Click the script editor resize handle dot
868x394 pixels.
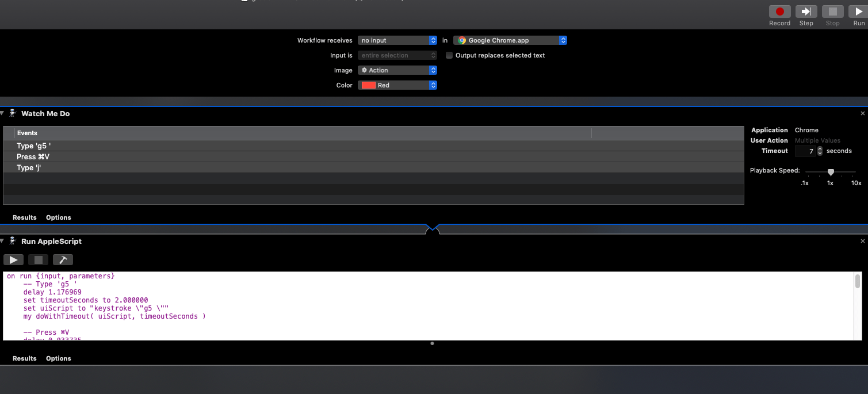pos(432,343)
